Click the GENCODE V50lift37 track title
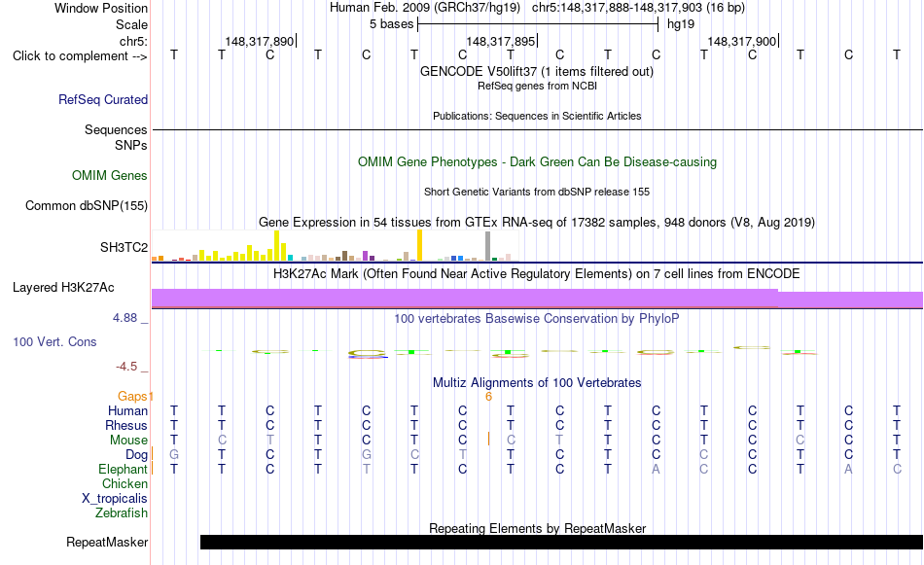This screenshot has width=924, height=565. [x=537, y=72]
